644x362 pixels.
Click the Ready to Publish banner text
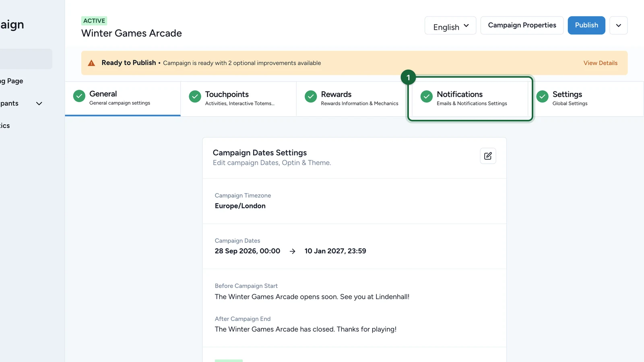(x=129, y=63)
